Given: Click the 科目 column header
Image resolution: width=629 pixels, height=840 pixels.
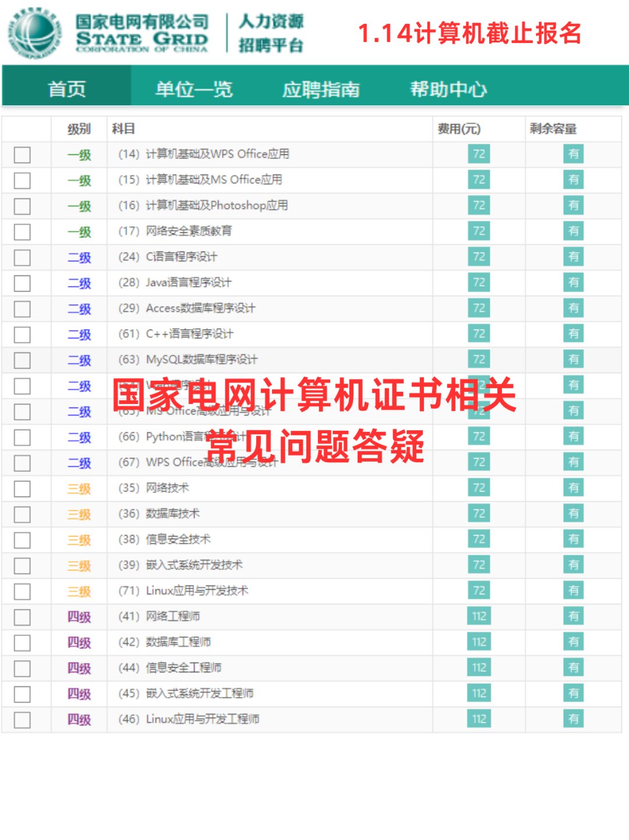Looking at the screenshot, I should (123, 129).
